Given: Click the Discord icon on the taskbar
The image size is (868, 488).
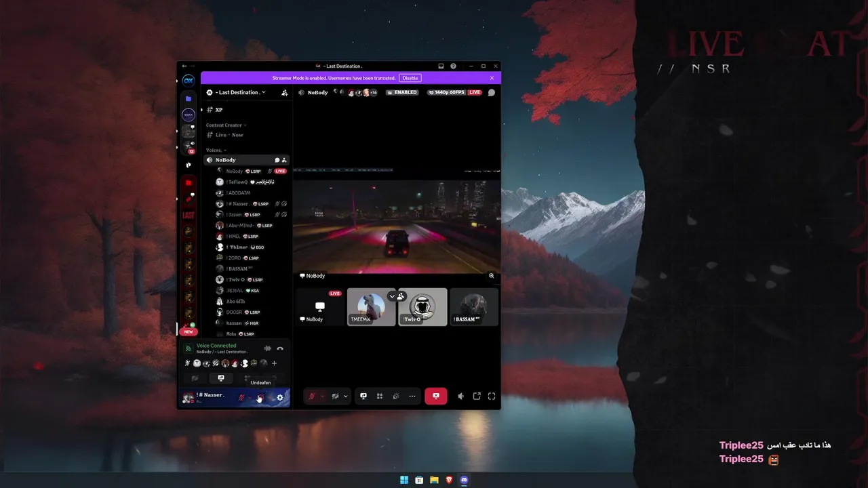Looking at the screenshot, I should coord(464,480).
